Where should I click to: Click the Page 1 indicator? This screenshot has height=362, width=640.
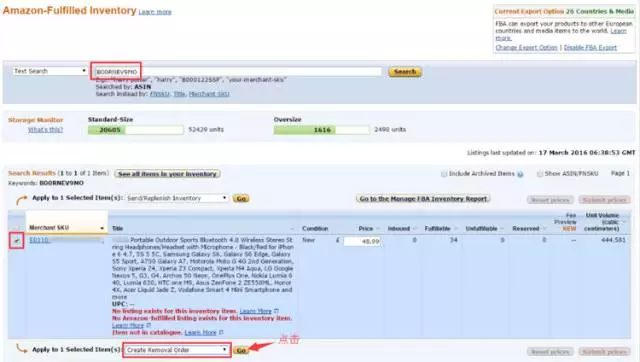coord(620,173)
